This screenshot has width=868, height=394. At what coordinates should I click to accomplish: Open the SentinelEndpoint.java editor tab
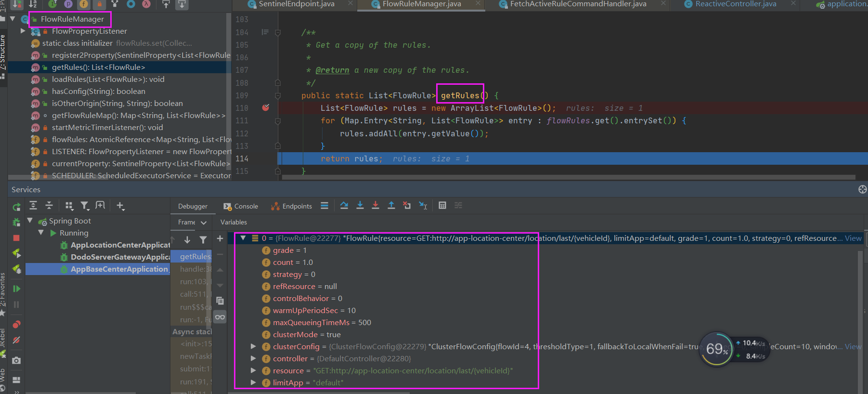pos(297,4)
